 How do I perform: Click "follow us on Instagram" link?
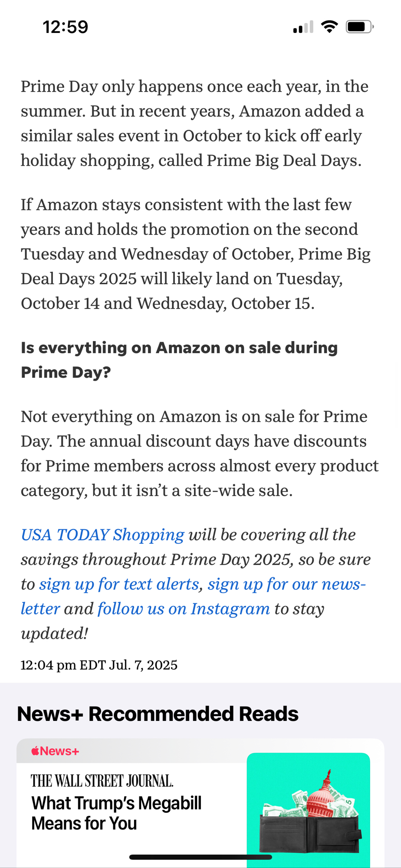click(184, 609)
